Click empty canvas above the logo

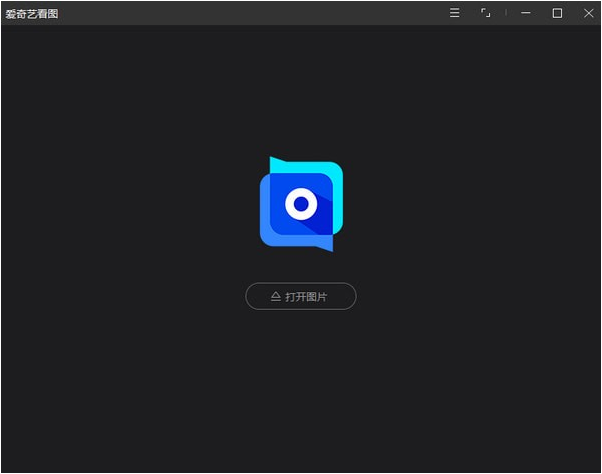[301, 90]
